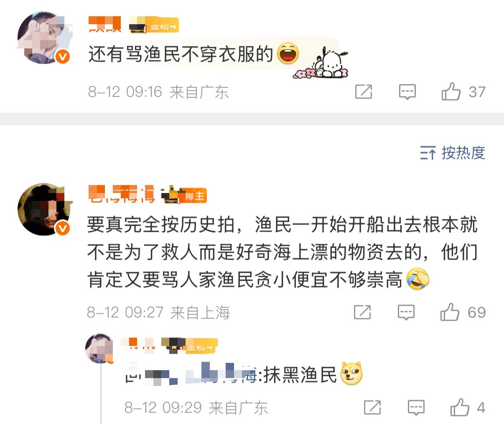Open the 按热度 sort order dropdown
The height and width of the screenshot is (424, 504).
452,153
